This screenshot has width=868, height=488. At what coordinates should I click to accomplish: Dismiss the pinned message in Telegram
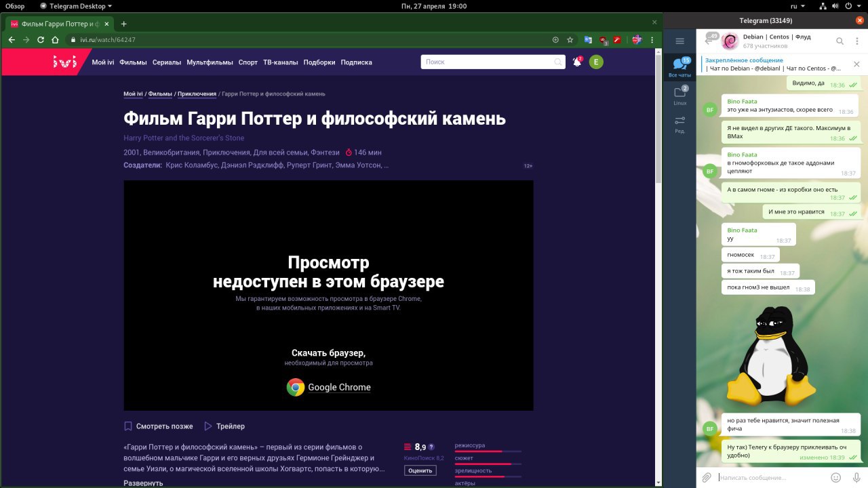[856, 64]
